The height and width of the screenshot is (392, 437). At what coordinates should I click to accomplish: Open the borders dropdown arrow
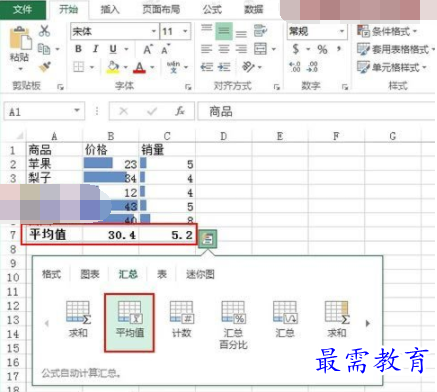[x=92, y=67]
